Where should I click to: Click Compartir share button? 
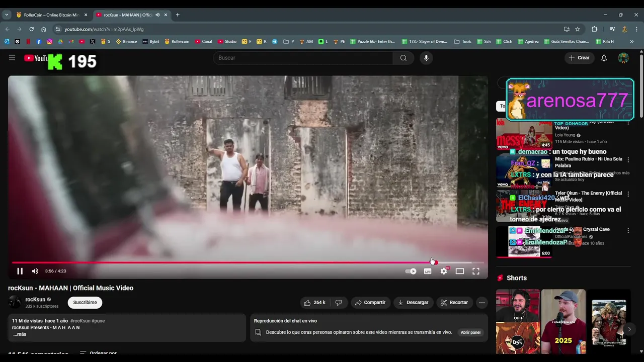370,303
